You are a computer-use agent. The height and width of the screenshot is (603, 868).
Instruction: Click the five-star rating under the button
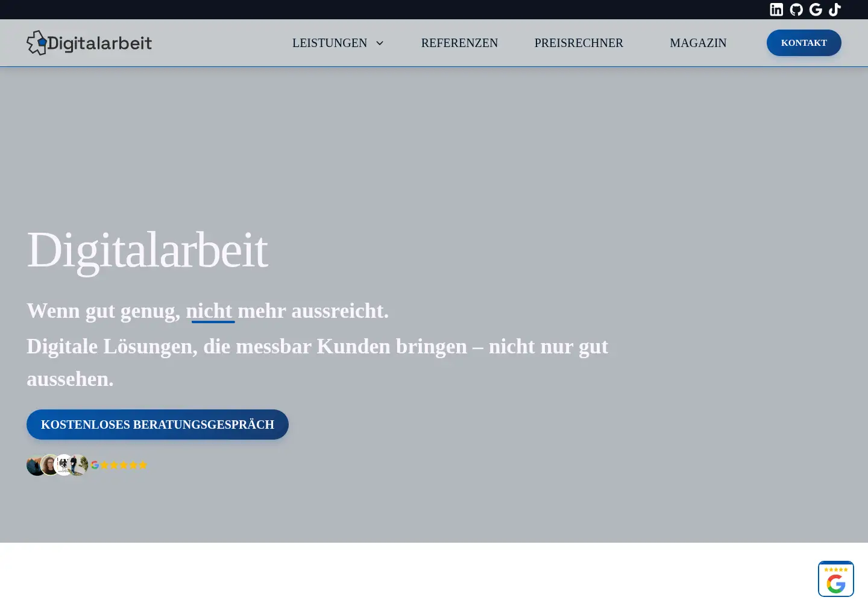pos(124,465)
